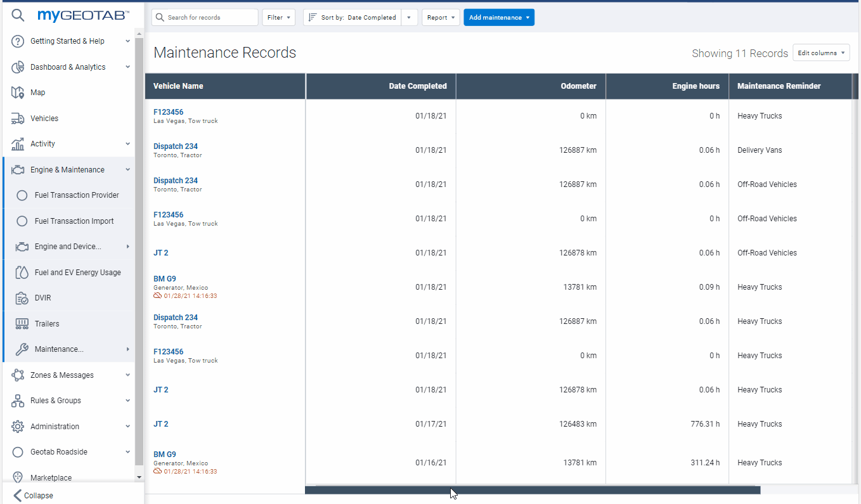Screen dimensions: 861x504
Task: Click the Vehicles truck icon
Action: coord(18,119)
